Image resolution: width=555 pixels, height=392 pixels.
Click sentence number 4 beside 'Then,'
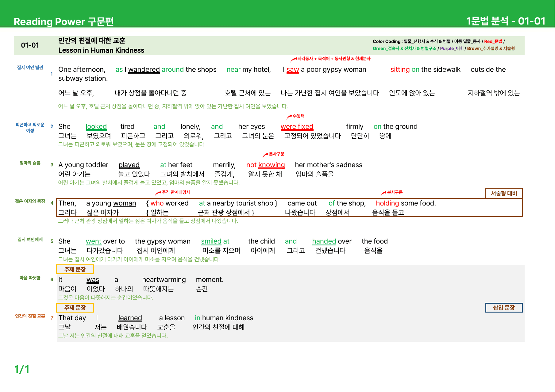point(52,203)
